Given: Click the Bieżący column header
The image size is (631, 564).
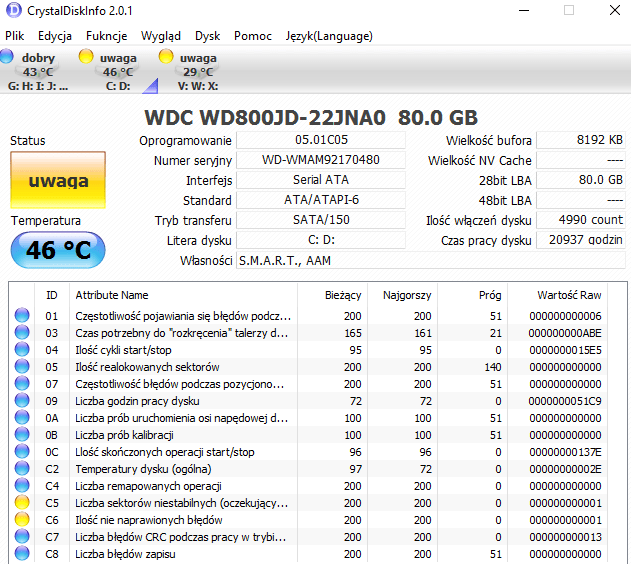Looking at the screenshot, I should [332, 295].
